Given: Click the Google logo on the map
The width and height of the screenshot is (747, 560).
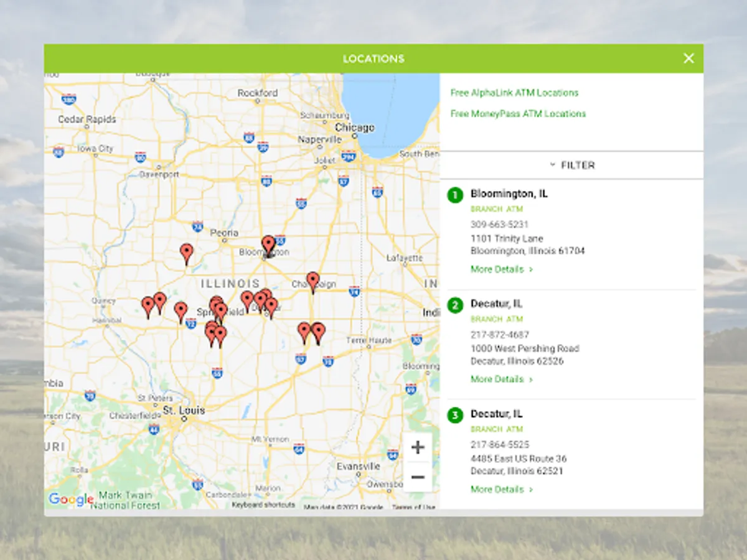Looking at the screenshot, I should [70, 499].
